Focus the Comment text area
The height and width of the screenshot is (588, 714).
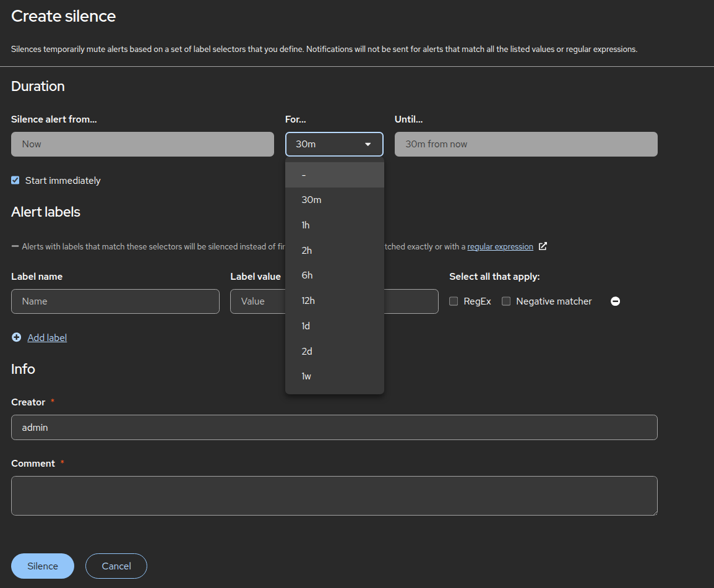334,496
